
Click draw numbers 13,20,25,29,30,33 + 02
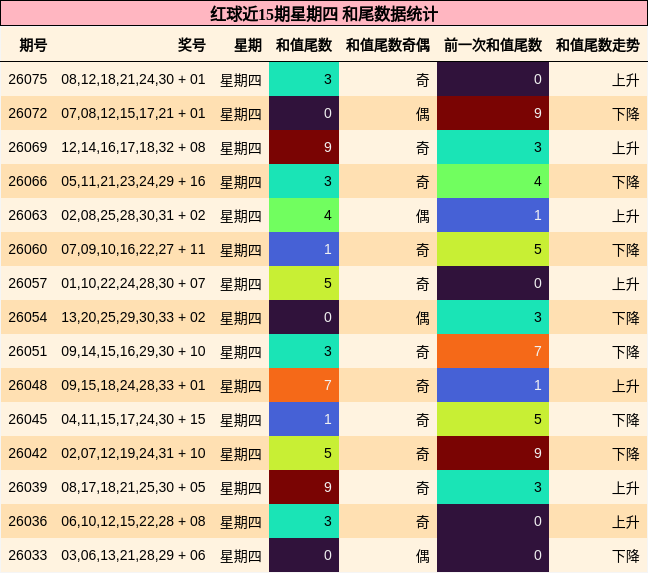coord(133,317)
